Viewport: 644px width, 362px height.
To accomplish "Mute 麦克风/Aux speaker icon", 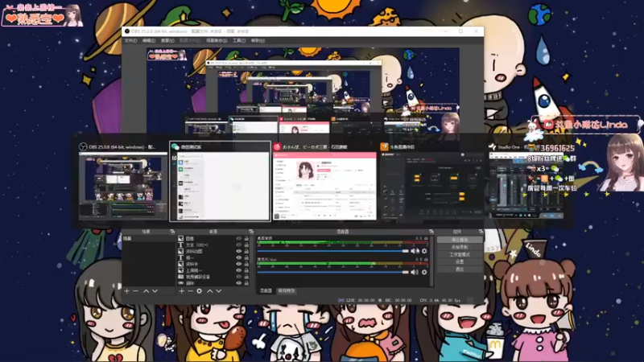I will [415, 272].
